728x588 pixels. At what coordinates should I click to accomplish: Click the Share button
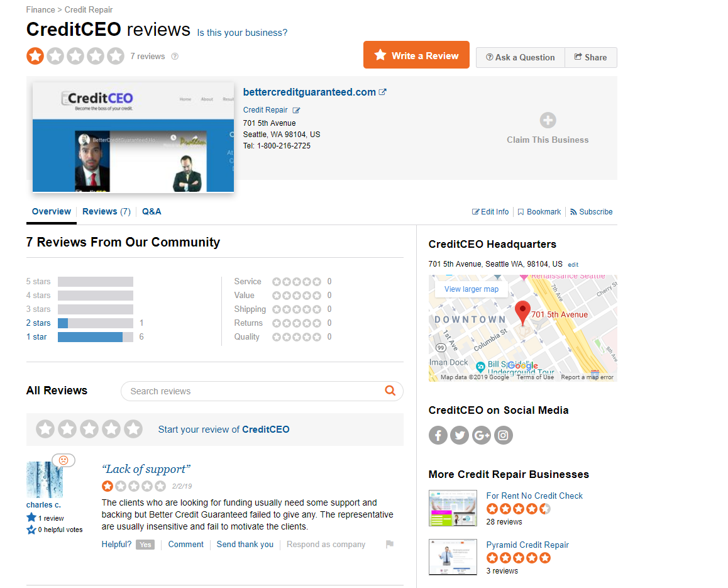[591, 58]
